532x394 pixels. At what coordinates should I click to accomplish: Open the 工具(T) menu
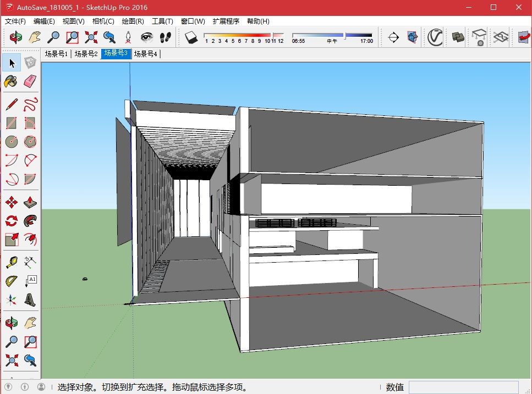162,21
